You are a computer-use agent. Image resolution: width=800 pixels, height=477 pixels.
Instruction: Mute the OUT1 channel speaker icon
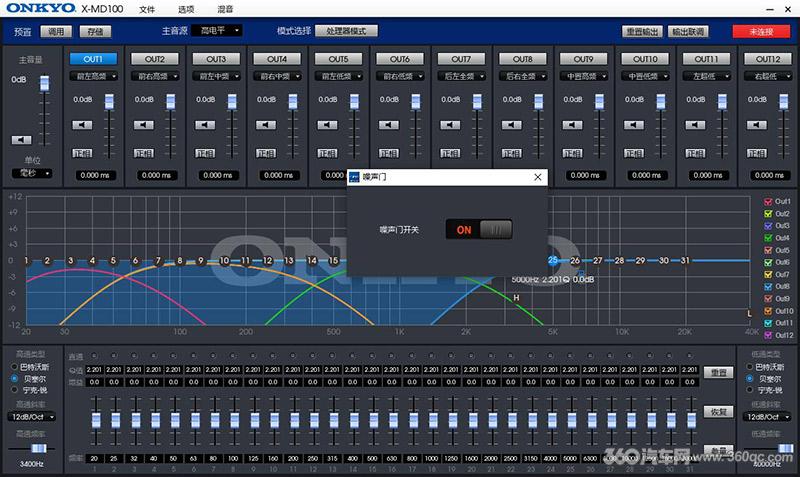pyautogui.click(x=82, y=125)
